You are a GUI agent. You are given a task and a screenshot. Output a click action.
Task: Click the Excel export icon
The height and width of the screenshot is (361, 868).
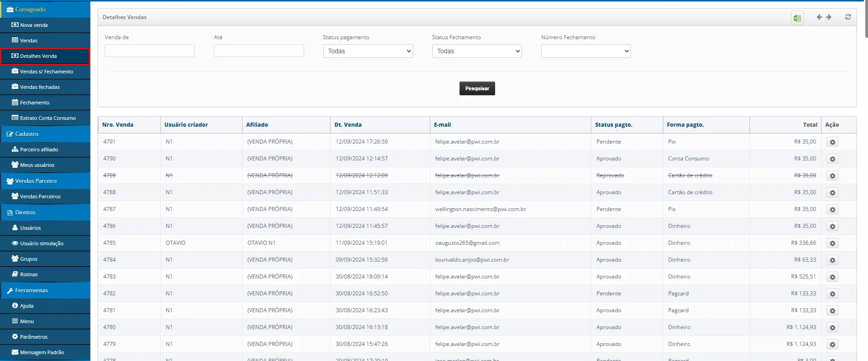click(x=797, y=18)
